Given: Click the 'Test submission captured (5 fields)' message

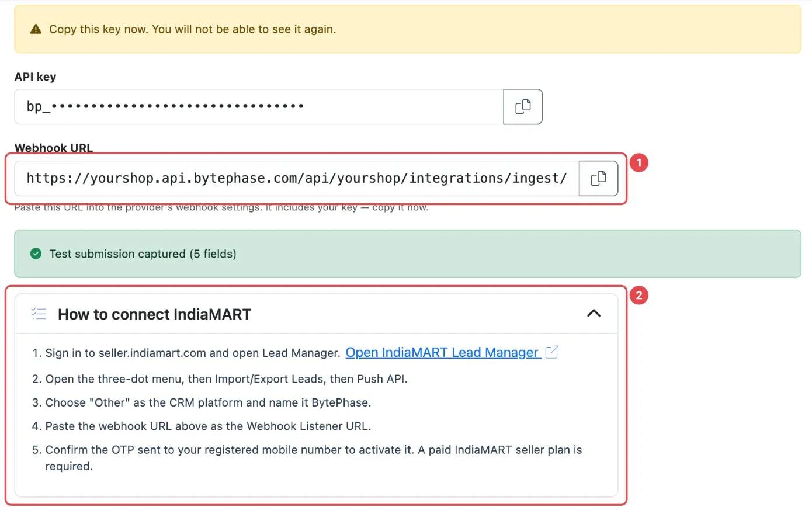Looking at the screenshot, I should [143, 254].
